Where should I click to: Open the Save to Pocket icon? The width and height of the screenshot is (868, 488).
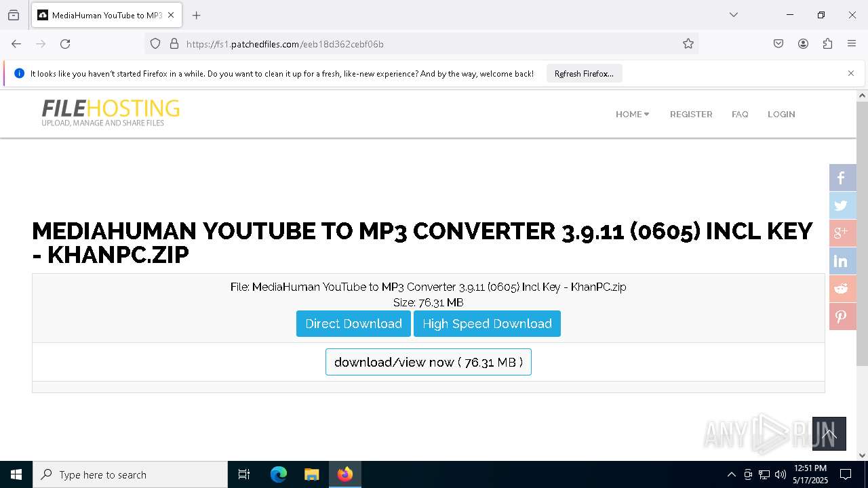[778, 44]
